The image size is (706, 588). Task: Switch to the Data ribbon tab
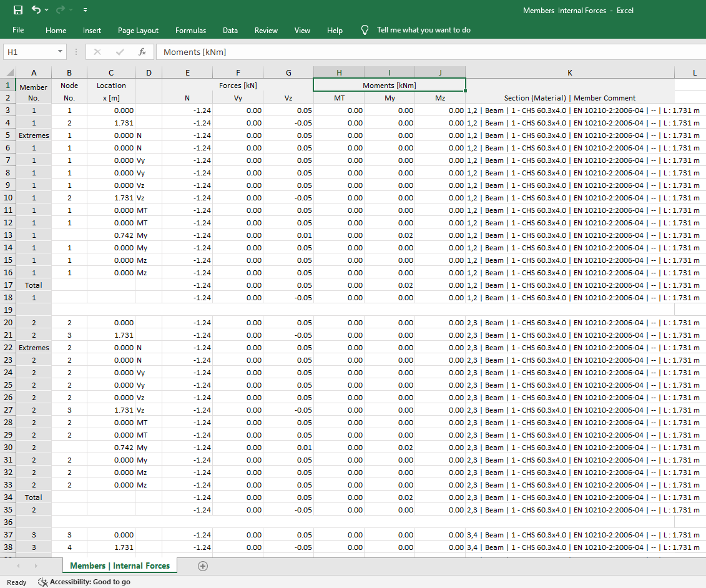pyautogui.click(x=230, y=30)
